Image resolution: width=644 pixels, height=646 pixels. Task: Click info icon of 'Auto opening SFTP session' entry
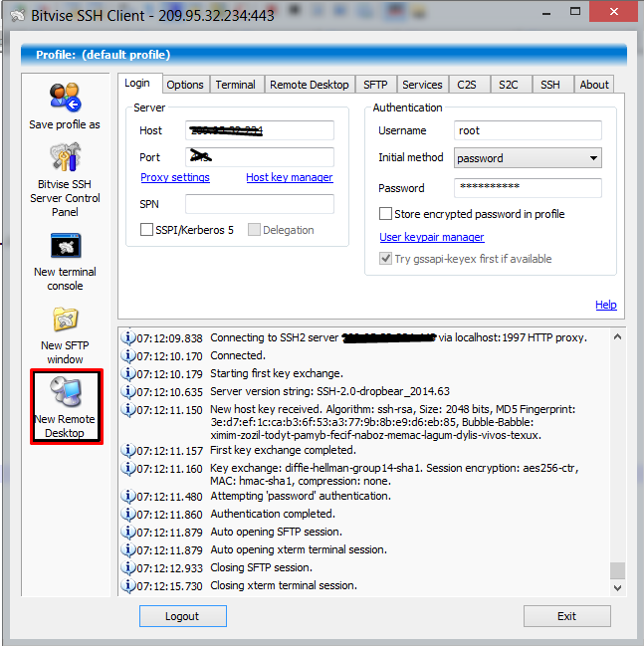coord(128,532)
